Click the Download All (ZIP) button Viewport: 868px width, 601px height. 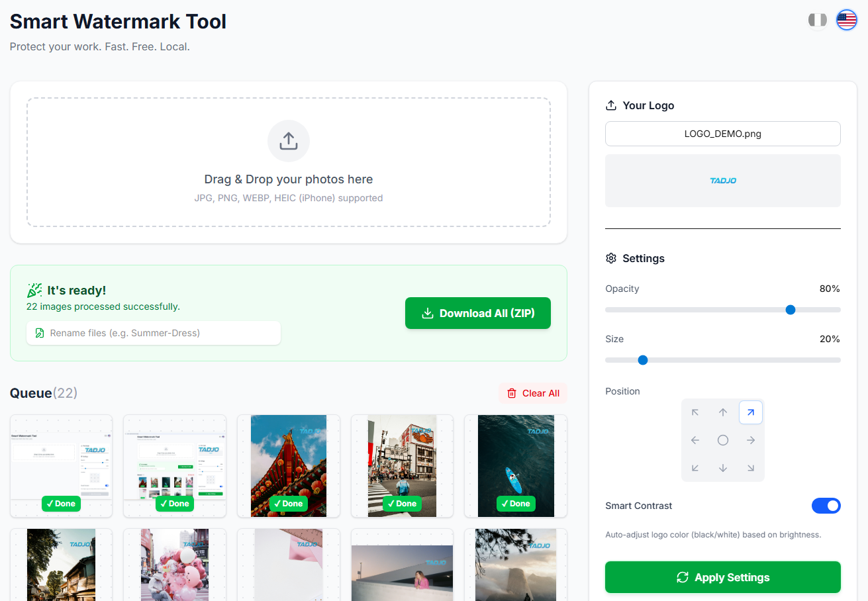coord(477,312)
